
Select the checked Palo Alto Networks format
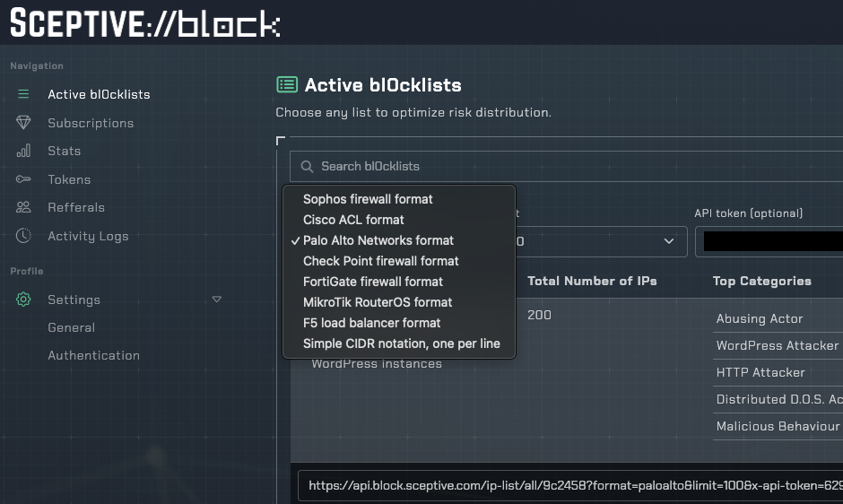(x=378, y=240)
